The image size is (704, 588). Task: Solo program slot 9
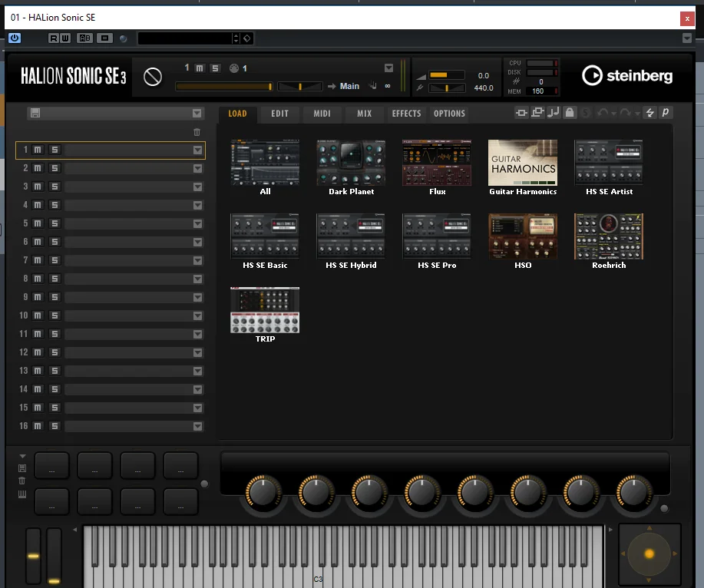[x=55, y=297]
